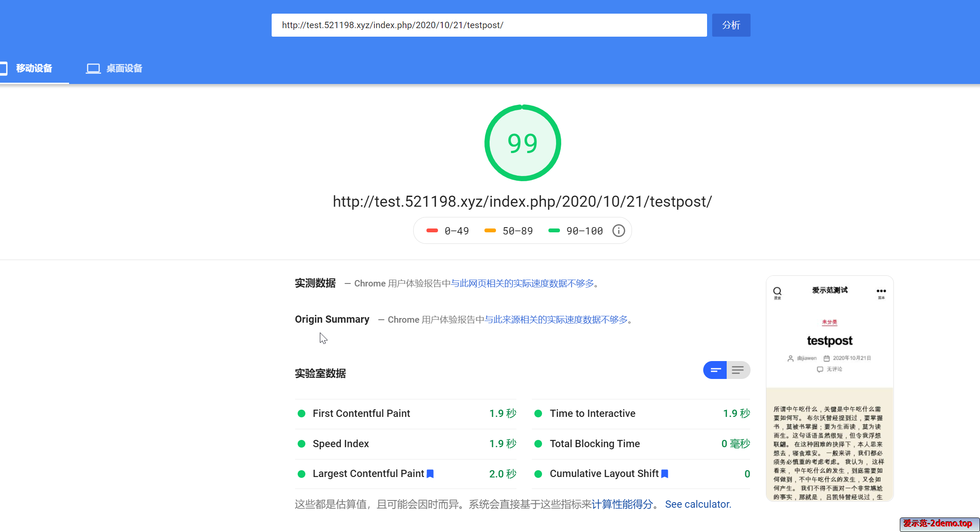Open the 桌面设备 tab
Image resolution: width=980 pixels, height=532 pixels.
click(124, 68)
